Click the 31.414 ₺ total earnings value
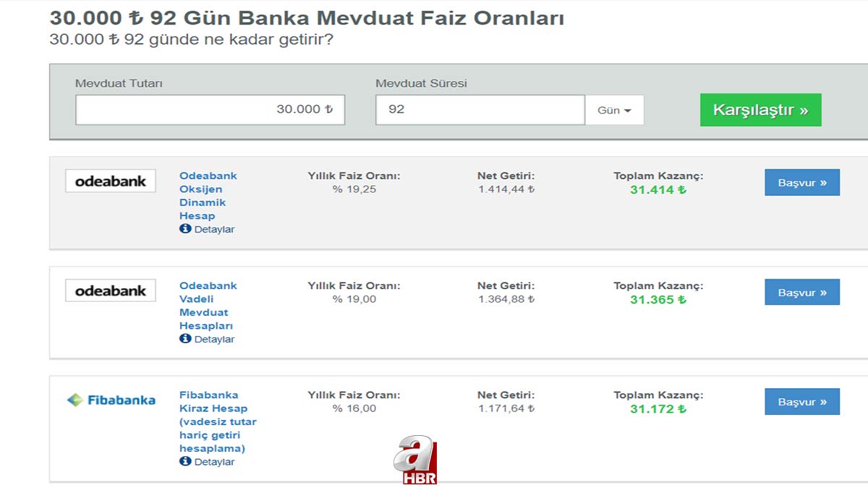The height and width of the screenshot is (488, 868). (x=658, y=190)
